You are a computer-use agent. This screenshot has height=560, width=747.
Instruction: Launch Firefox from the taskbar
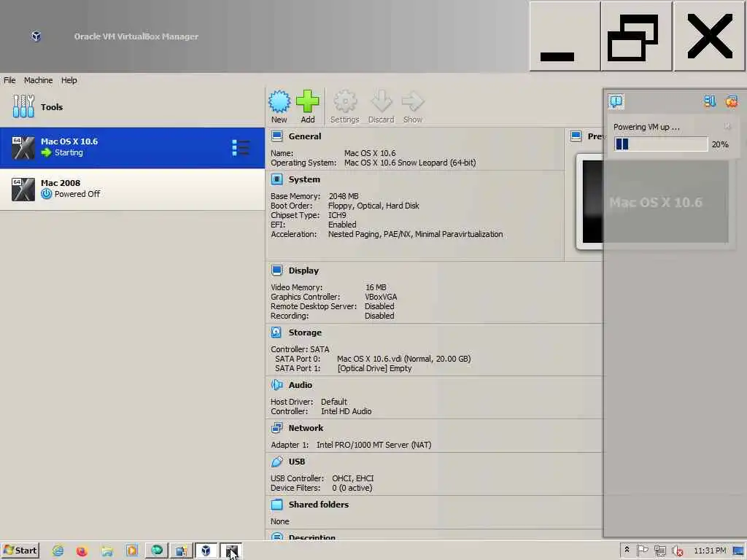[x=82, y=551]
